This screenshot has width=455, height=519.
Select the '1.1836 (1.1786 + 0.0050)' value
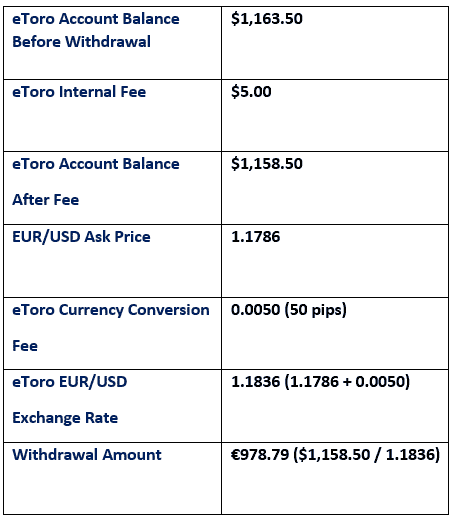(320, 382)
